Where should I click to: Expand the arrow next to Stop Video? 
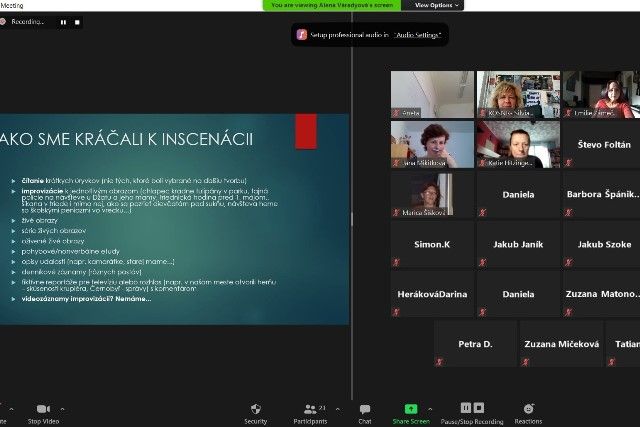click(62, 408)
